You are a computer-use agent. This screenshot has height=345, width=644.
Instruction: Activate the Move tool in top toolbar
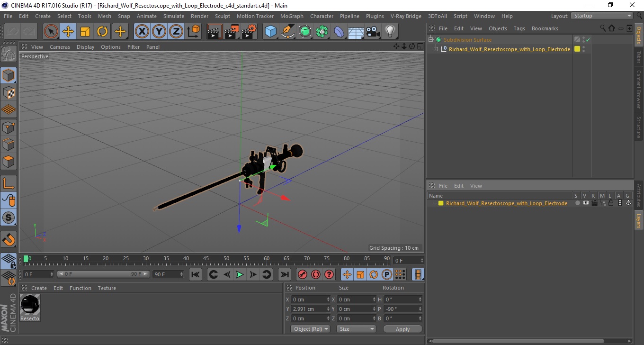68,32
